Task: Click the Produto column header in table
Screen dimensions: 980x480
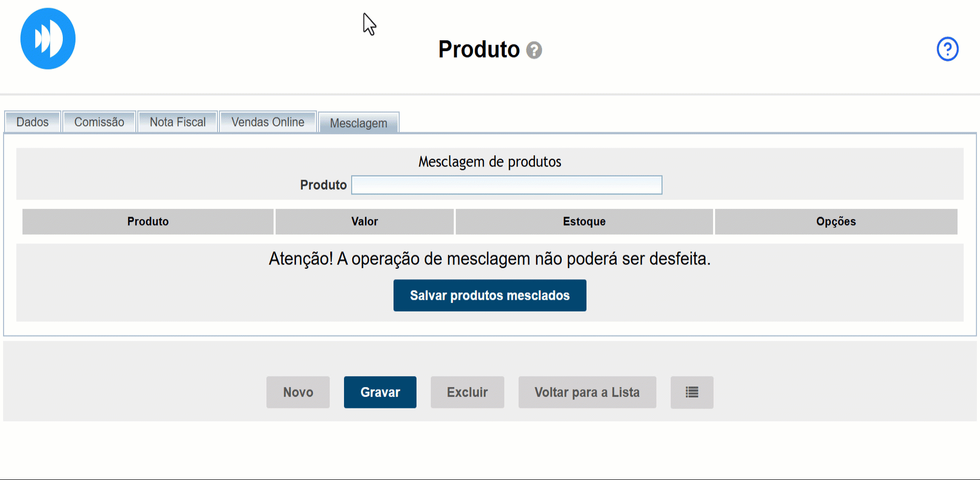Action: 148,222
